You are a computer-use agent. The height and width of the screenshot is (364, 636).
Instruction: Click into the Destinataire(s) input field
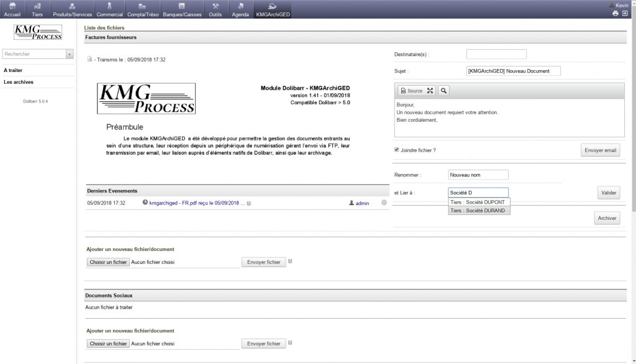click(x=496, y=55)
